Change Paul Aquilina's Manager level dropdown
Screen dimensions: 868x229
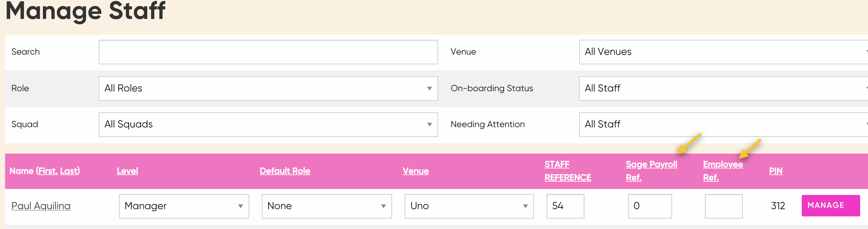coord(184,206)
